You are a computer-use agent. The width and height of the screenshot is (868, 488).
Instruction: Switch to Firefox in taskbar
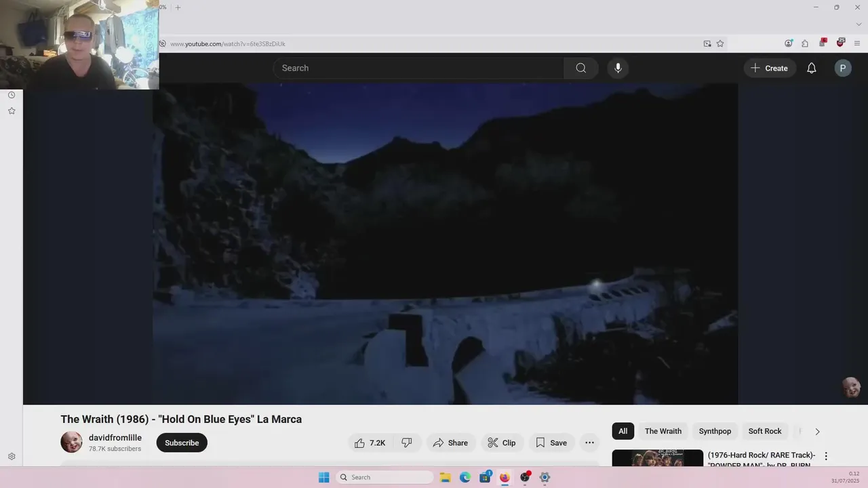[505, 477]
